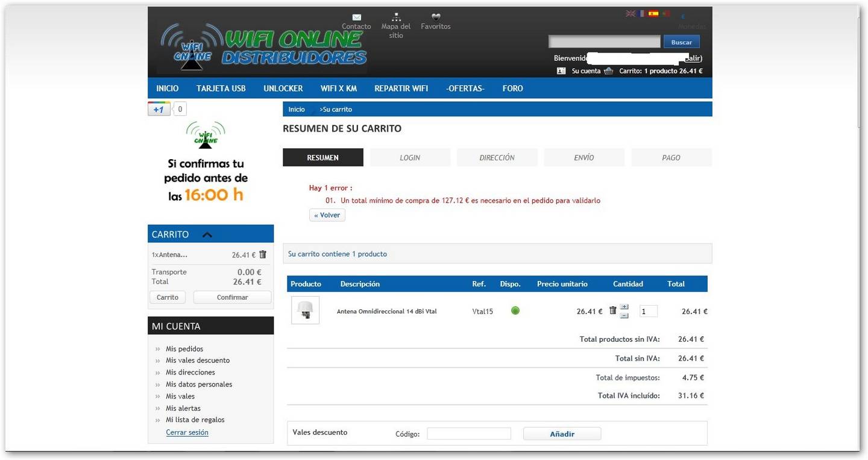Click the header Carrito: 1 producto link
Image resolution: width=868 pixels, height=460 pixels.
(661, 71)
